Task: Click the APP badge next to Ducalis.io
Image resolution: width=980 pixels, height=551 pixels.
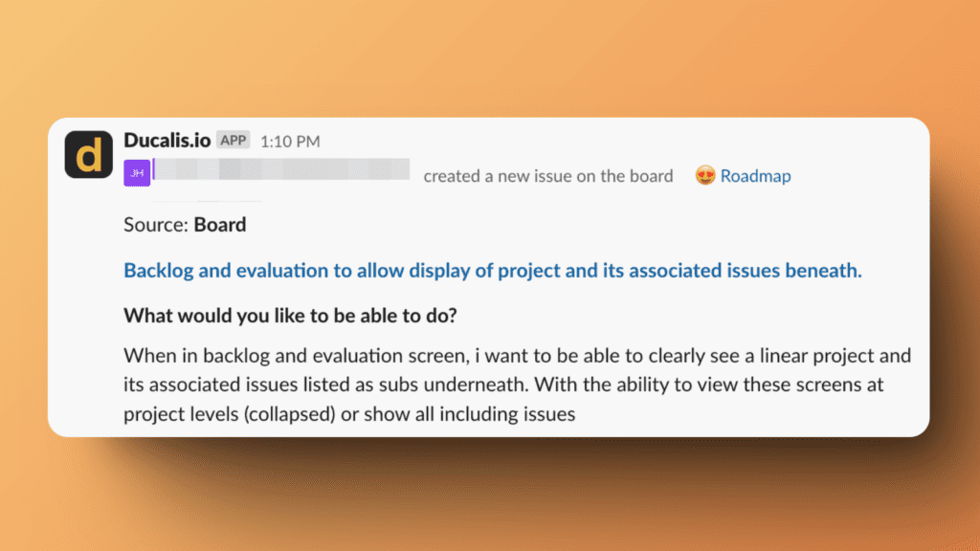Action: pos(233,141)
